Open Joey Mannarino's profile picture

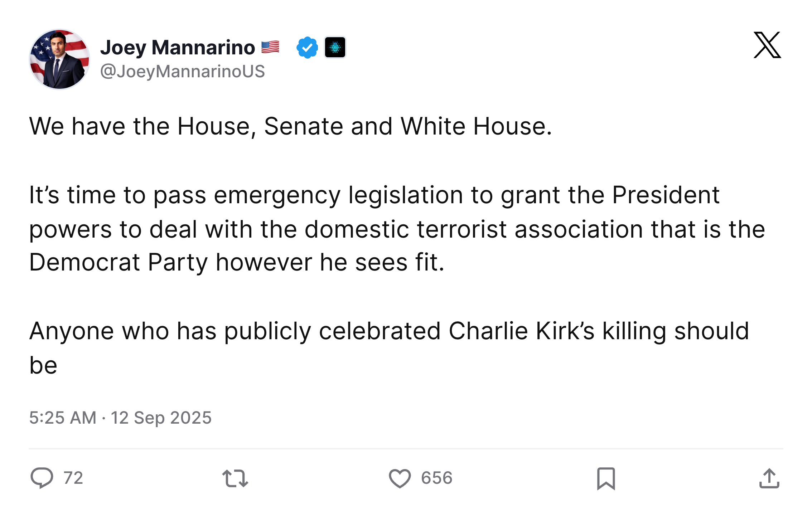tap(59, 59)
